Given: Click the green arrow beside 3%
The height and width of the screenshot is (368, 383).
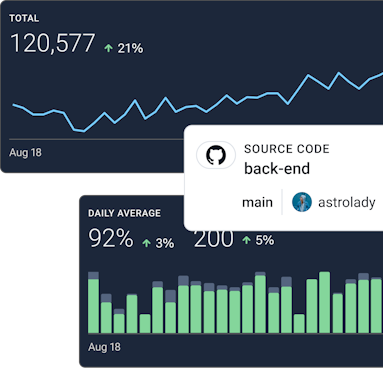Looking at the screenshot, I should [x=146, y=243].
